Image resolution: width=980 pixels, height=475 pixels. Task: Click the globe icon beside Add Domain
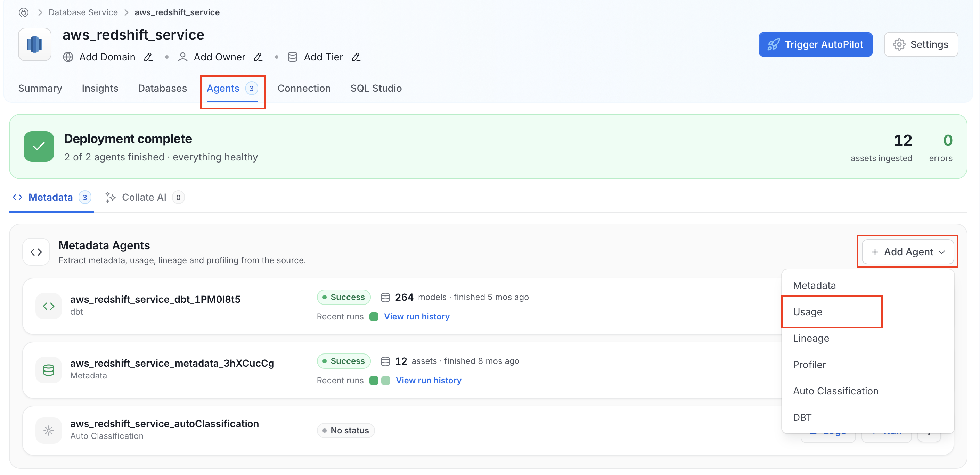click(x=68, y=57)
